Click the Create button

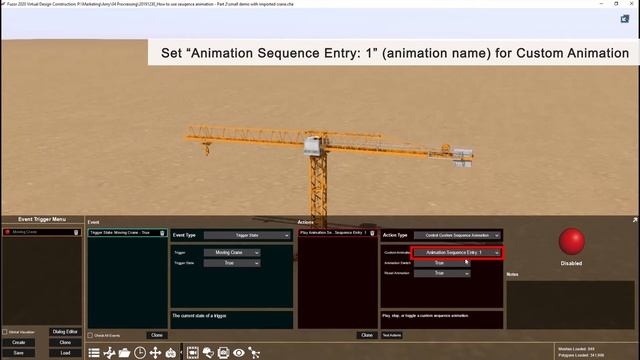pos(18,342)
